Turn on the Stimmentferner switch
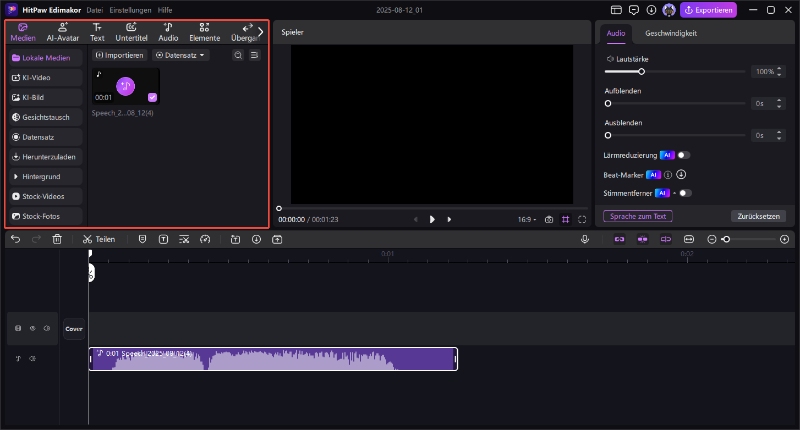Viewport: 800px width, 430px height. coord(685,193)
